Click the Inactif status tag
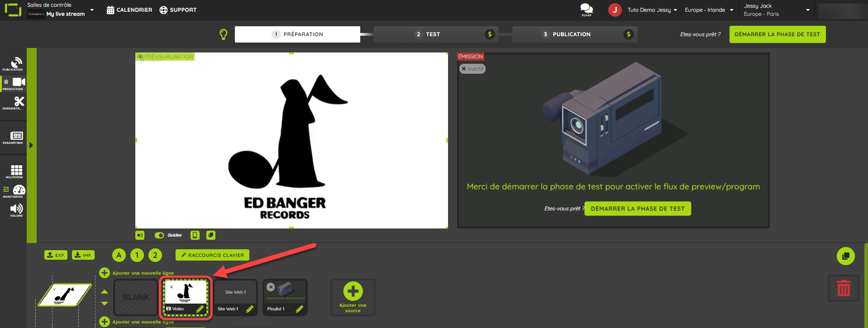 pos(472,69)
